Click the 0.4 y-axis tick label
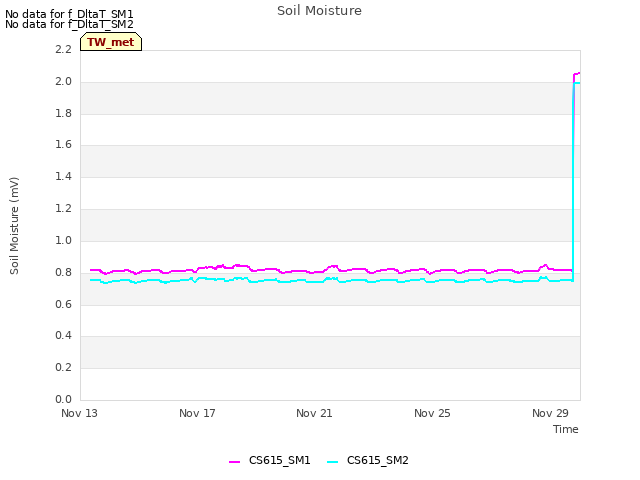Screen dimensions: 640x480 click(x=64, y=336)
